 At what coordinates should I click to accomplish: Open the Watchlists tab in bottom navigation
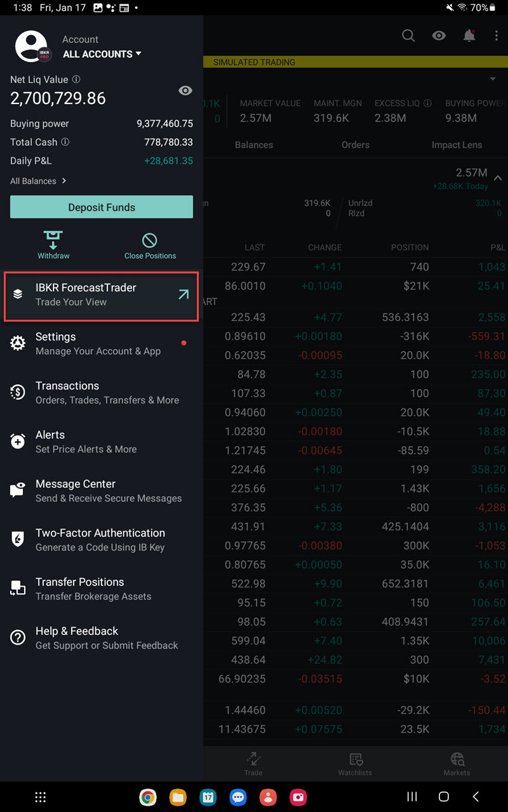(x=356, y=764)
